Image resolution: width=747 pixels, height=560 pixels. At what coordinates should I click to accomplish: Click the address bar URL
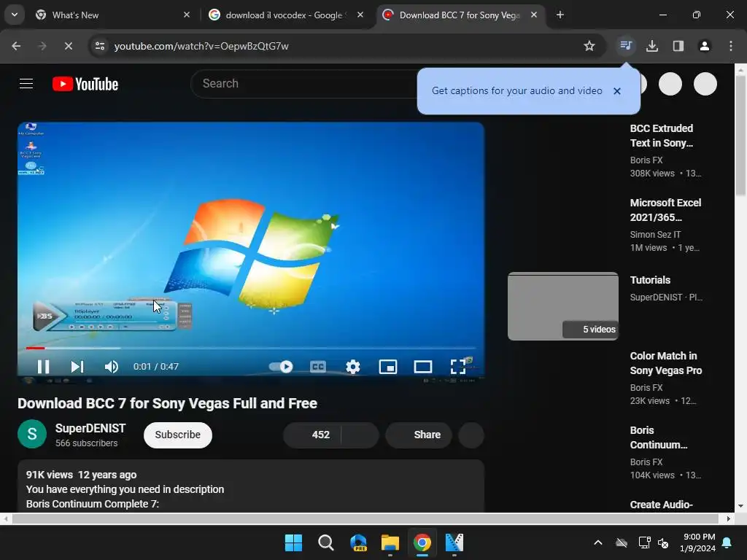pos(201,46)
